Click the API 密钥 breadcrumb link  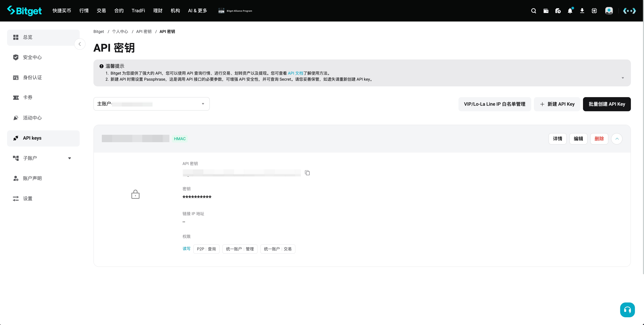(x=144, y=31)
